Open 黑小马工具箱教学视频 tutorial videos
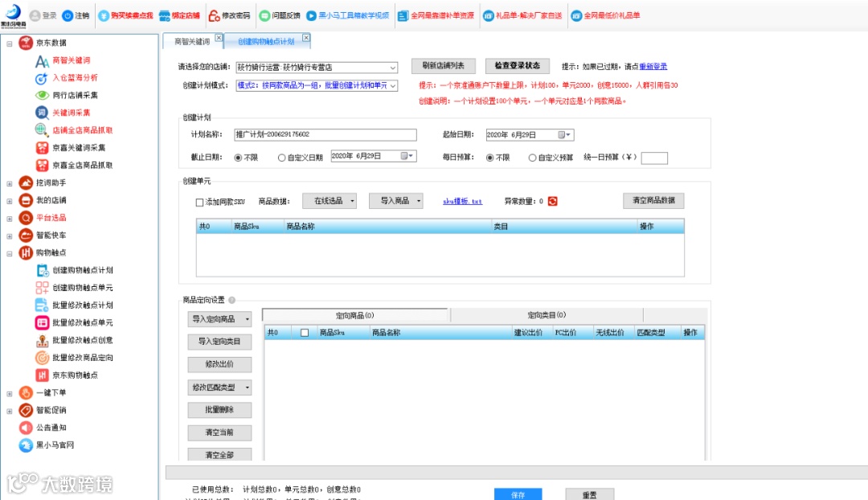Image resolution: width=868 pixels, height=500 pixels. click(x=348, y=15)
